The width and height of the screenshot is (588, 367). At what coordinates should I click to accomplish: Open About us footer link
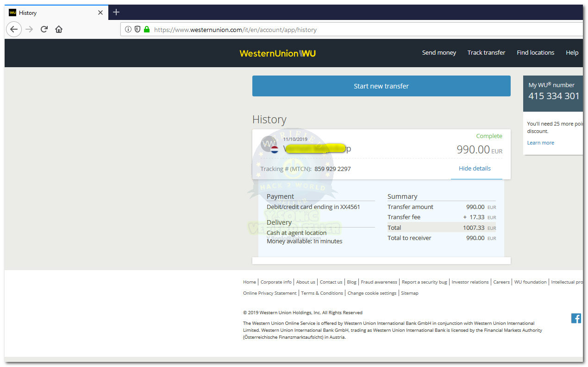tap(306, 282)
